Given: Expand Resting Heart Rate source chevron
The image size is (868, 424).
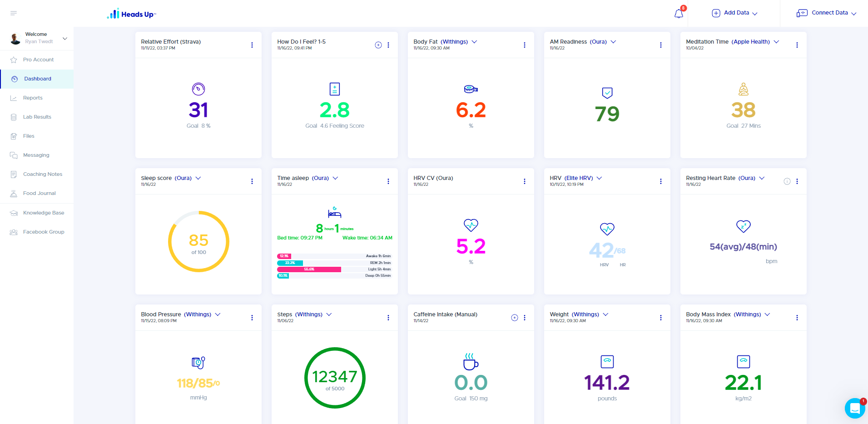Looking at the screenshot, I should click(x=762, y=178).
